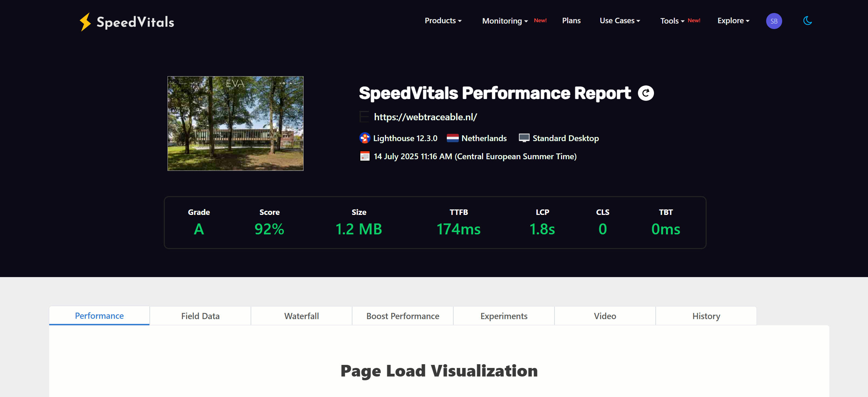This screenshot has height=397, width=868.
Task: Click the 92% score value
Action: pyautogui.click(x=269, y=229)
